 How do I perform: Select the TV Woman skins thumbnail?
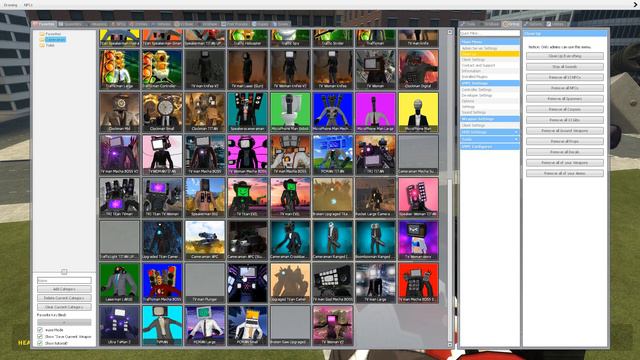[x=418, y=240]
